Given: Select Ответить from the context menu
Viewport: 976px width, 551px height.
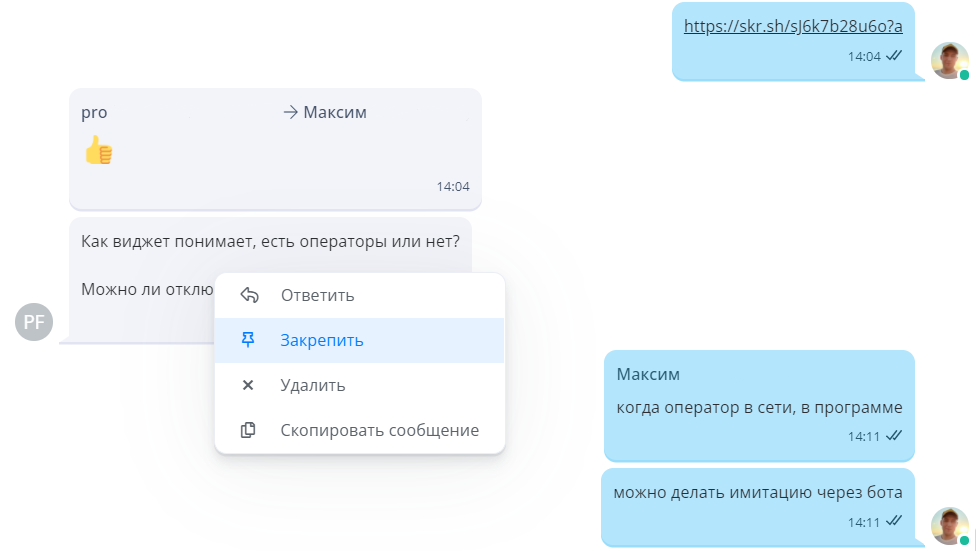Looking at the screenshot, I should click(x=317, y=295).
